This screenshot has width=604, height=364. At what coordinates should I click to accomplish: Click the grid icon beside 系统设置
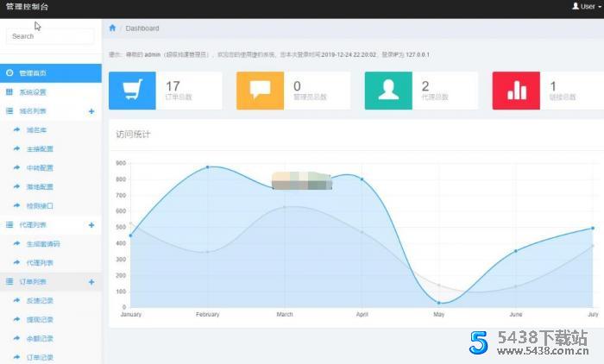click(9, 92)
